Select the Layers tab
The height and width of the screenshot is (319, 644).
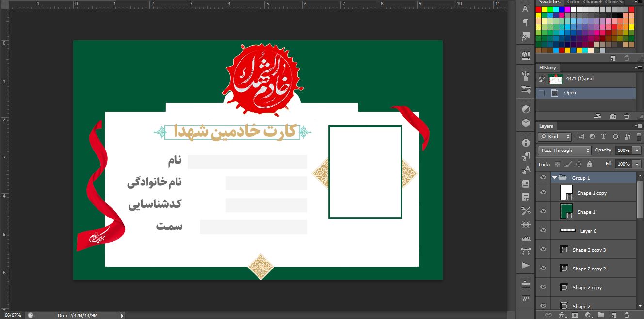[546, 126]
